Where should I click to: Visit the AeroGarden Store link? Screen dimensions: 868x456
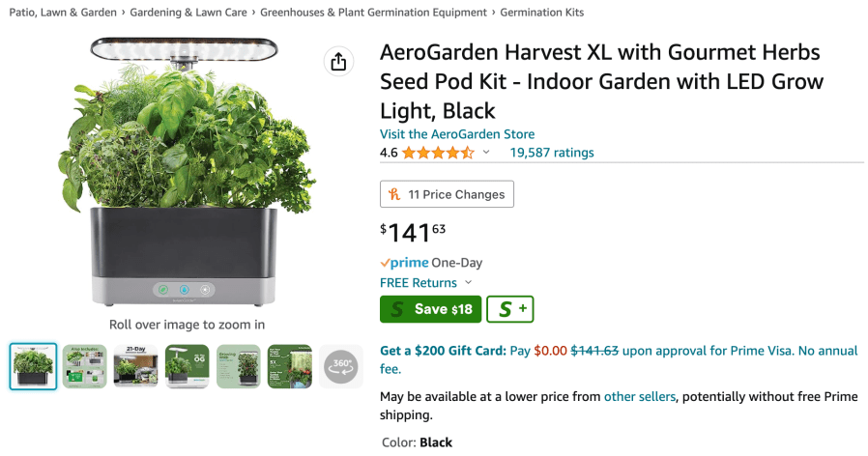pyautogui.click(x=457, y=134)
